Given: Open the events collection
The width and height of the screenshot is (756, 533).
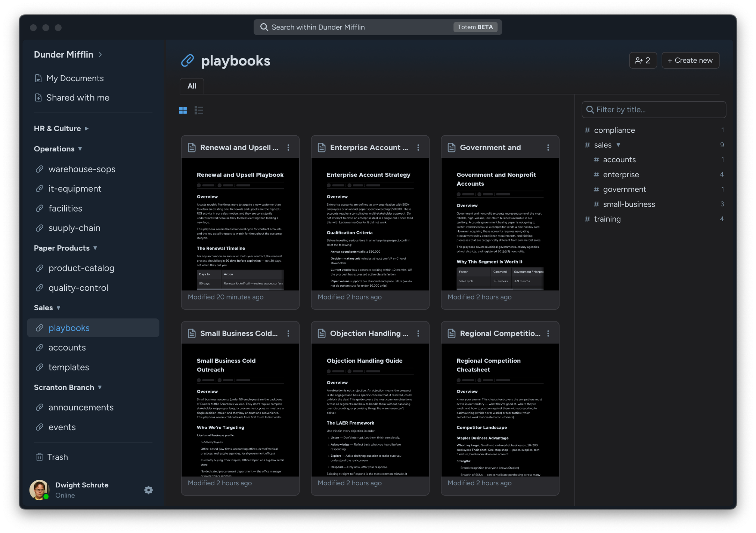Looking at the screenshot, I should tap(62, 427).
